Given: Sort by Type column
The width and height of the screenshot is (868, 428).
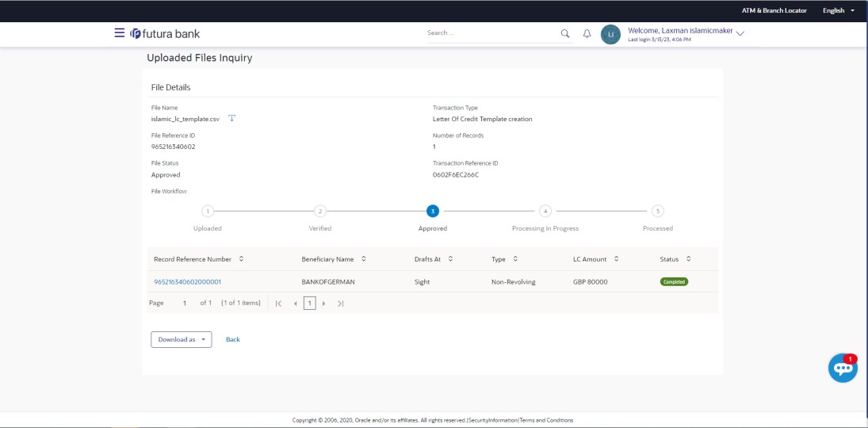Looking at the screenshot, I should [515, 258].
